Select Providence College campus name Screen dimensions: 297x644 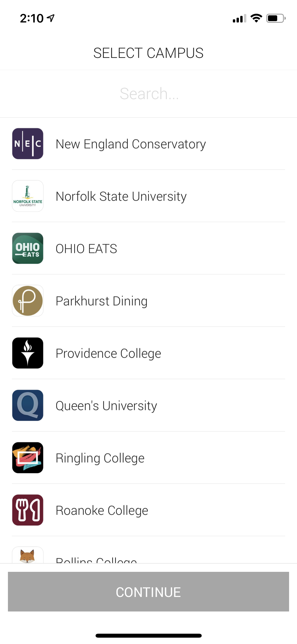(108, 353)
